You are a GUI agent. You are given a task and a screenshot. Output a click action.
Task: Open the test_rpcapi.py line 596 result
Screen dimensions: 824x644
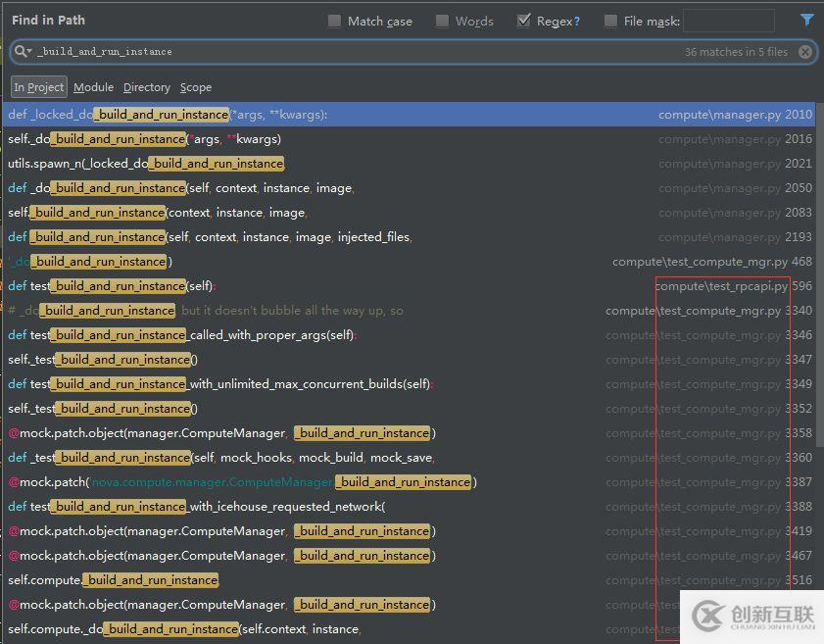tap(392, 286)
